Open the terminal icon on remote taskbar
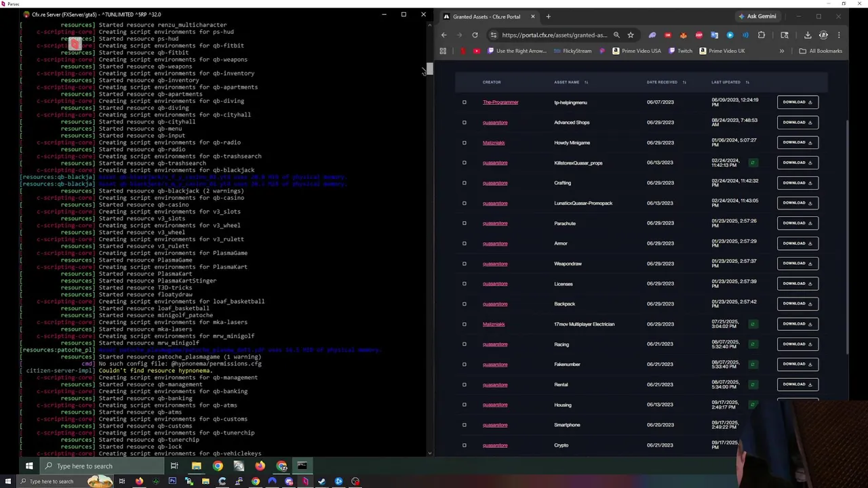The width and height of the screenshot is (868, 488). [302, 466]
